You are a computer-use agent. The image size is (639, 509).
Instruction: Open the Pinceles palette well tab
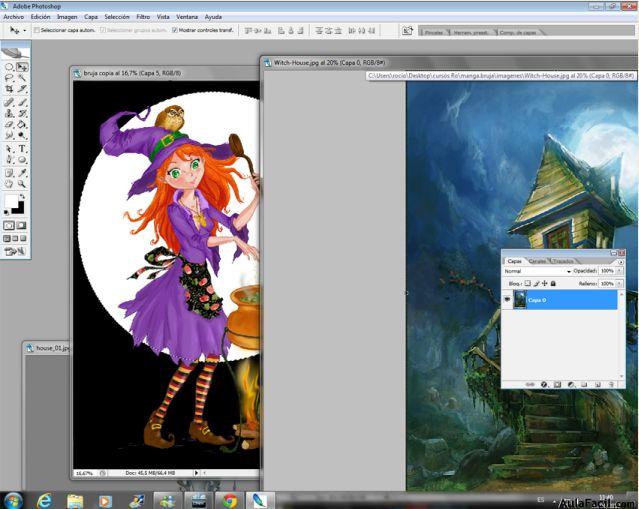[434, 32]
